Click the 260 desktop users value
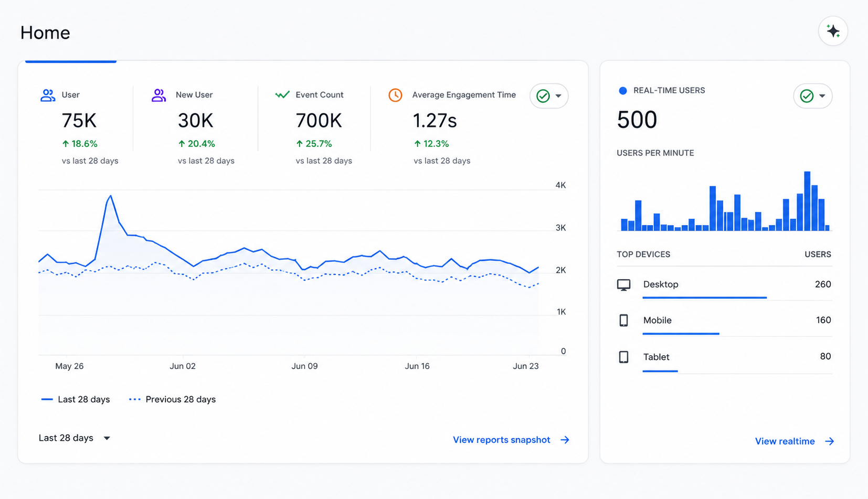The height and width of the screenshot is (499, 868). 823,284
